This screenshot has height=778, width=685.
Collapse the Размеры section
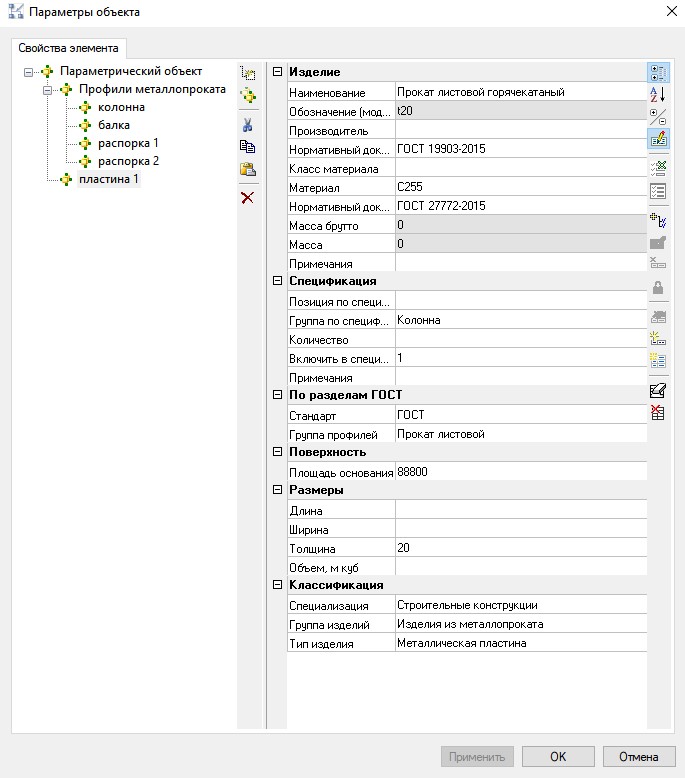click(277, 490)
